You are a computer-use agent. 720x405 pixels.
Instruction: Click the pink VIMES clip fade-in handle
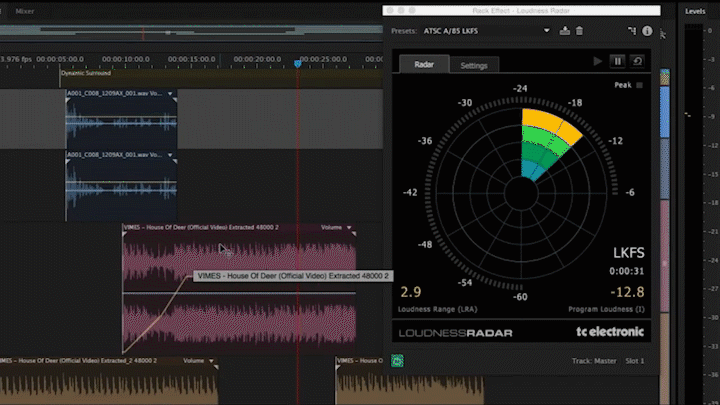[125, 234]
